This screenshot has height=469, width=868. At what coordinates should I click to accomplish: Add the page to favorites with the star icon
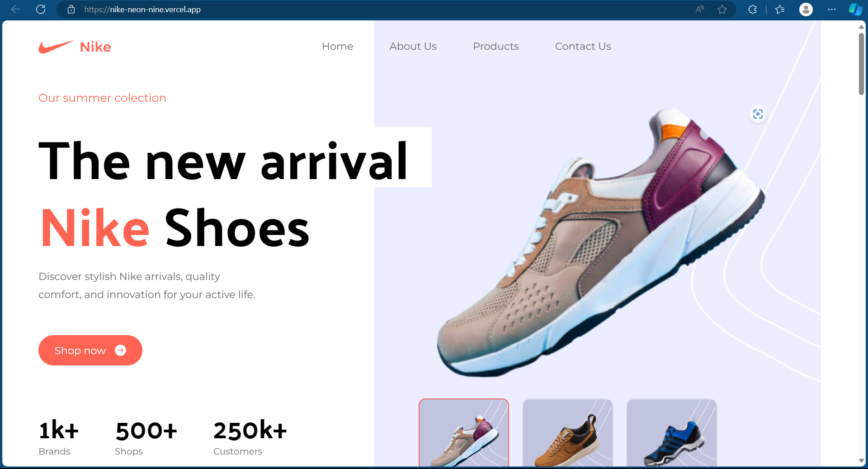pyautogui.click(x=722, y=9)
